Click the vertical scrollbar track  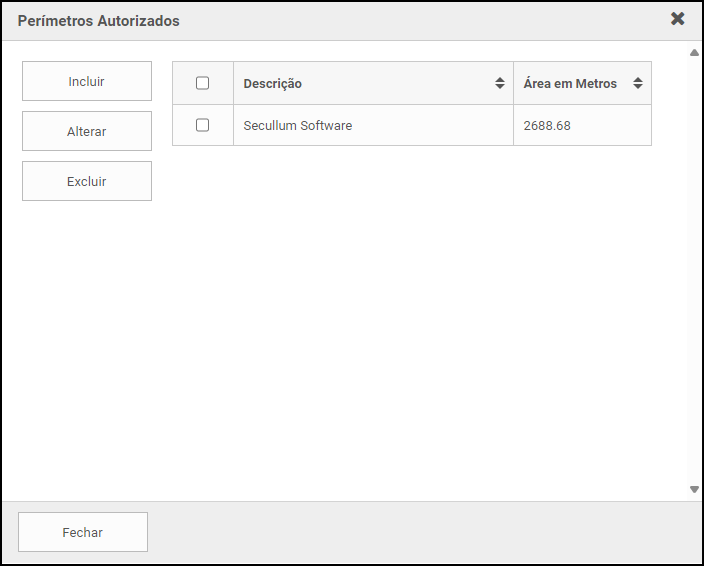[x=694, y=270]
